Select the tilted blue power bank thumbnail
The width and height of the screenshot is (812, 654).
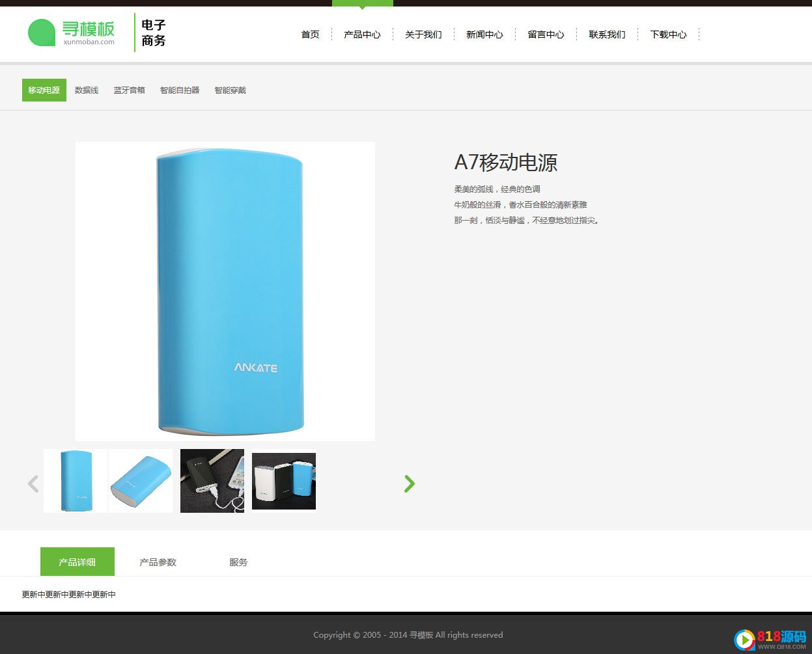(141, 481)
